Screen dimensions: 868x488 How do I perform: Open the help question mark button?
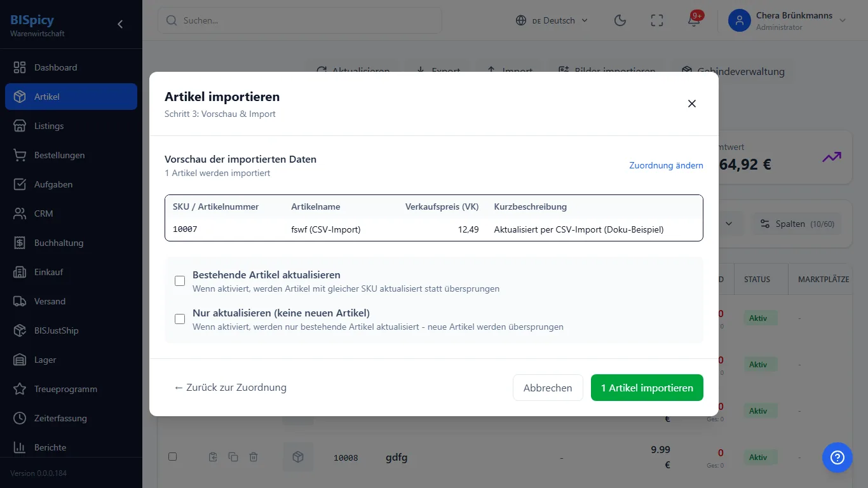[x=837, y=457]
